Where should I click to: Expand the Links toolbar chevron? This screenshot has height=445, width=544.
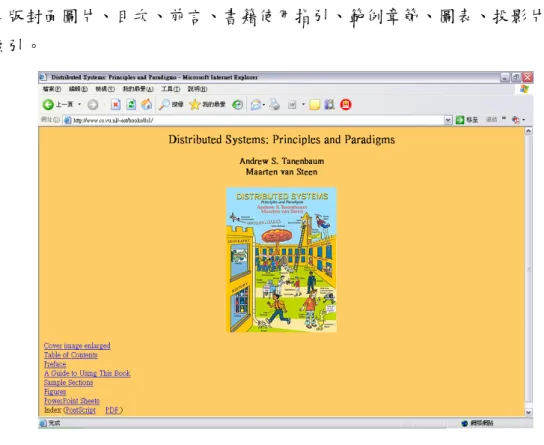(504, 119)
